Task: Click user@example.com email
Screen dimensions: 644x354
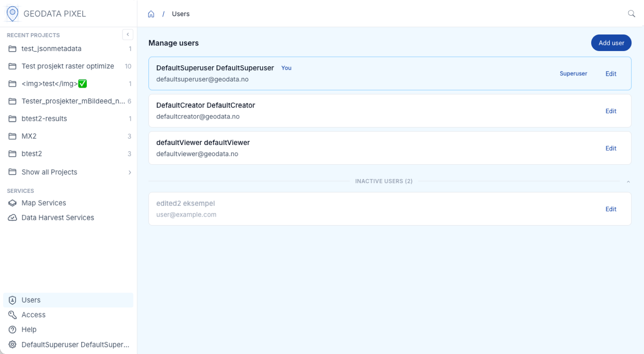Action: [x=186, y=215]
